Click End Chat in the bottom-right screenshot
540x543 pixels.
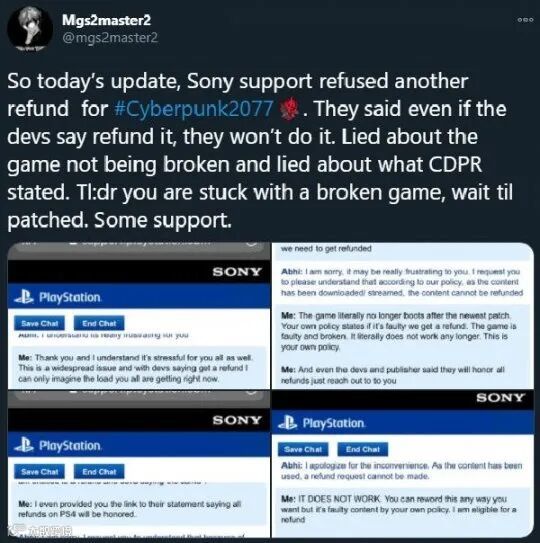coord(363,449)
